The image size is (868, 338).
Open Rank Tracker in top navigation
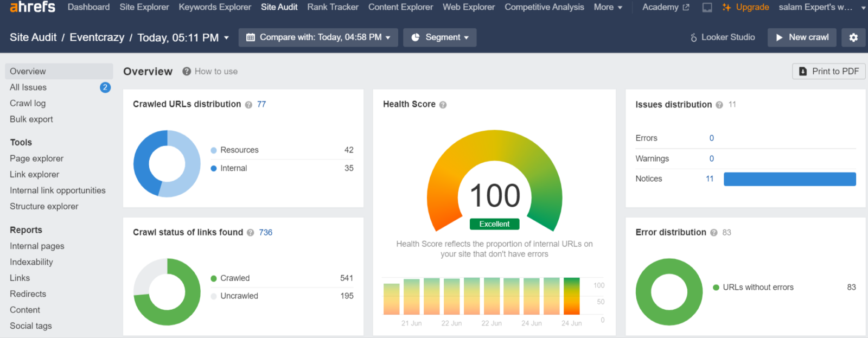333,7
